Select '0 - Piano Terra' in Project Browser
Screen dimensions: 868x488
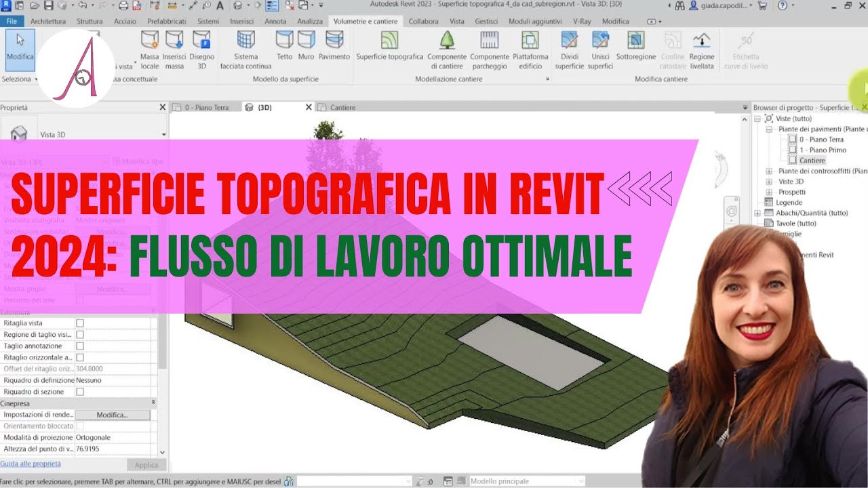pos(821,140)
